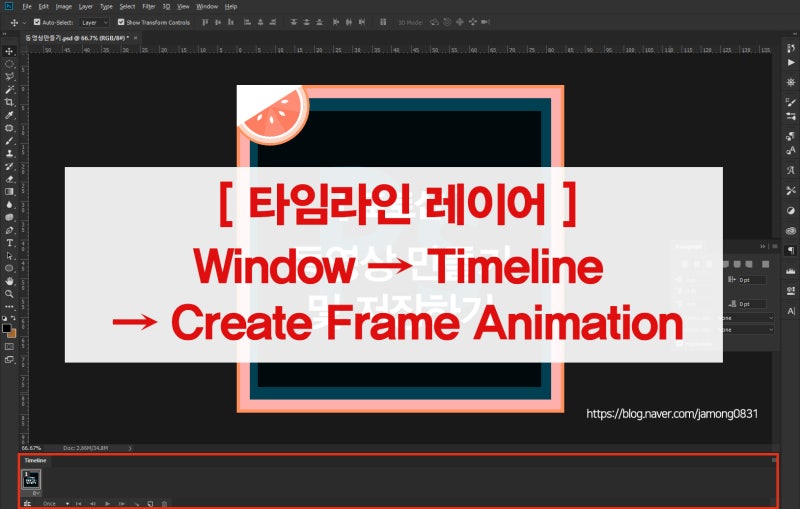Close the .psd document tab
This screenshot has height=509, width=800.
135,38
